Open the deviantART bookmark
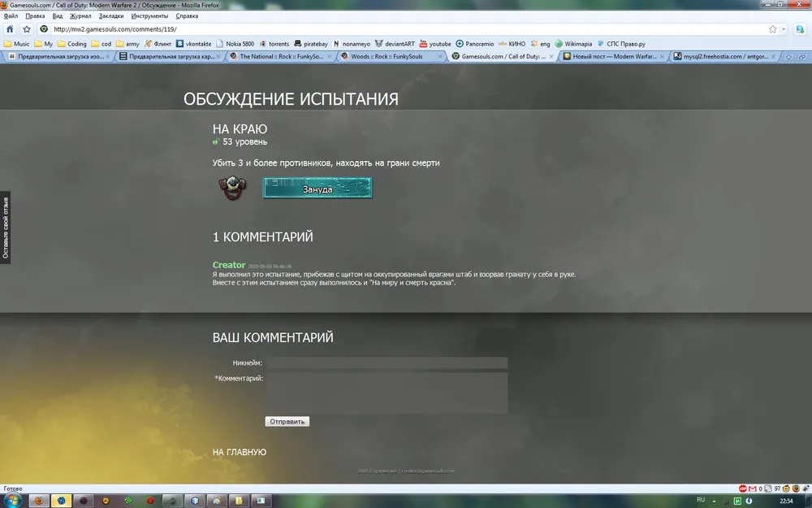 pos(395,44)
